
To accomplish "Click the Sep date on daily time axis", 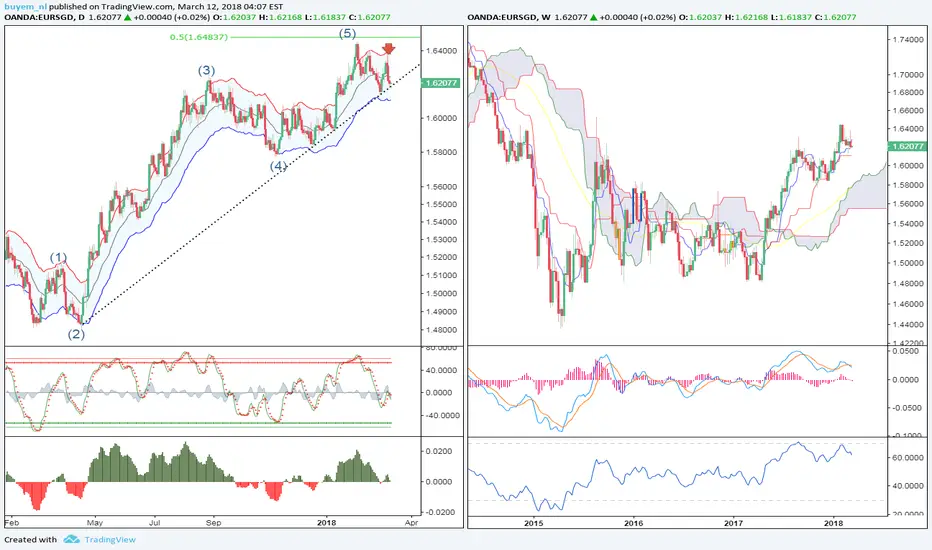I will tap(213, 523).
